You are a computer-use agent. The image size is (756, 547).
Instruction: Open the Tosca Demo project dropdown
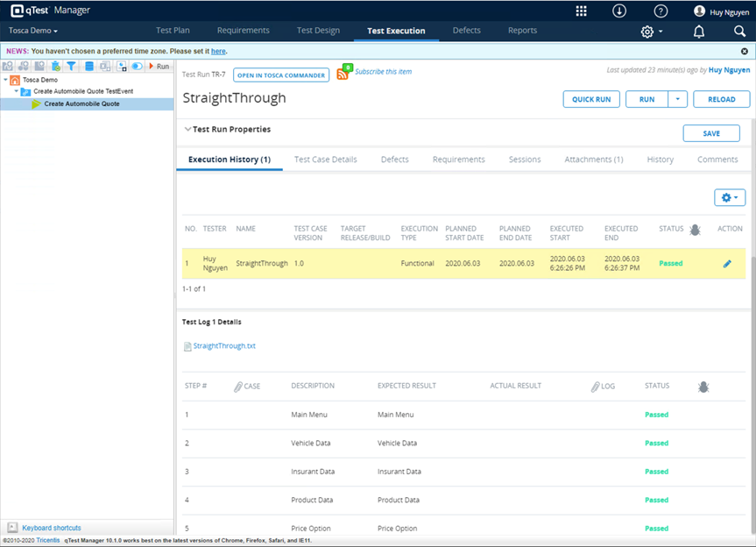click(x=33, y=31)
